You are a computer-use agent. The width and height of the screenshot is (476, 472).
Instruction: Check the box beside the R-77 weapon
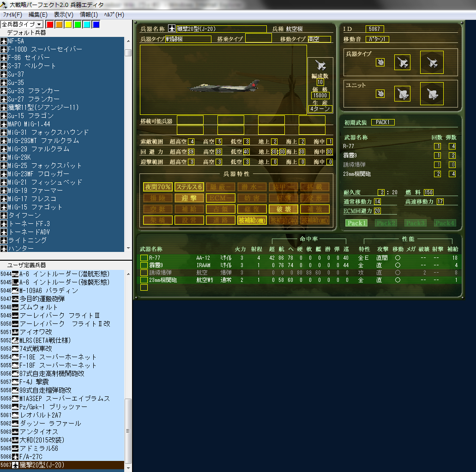pyautogui.click(x=144, y=257)
